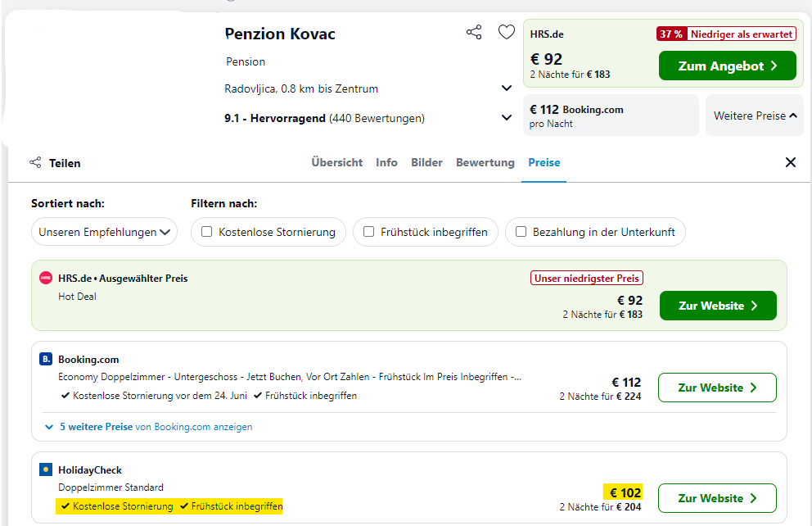Click the Booking.com logo icon

click(x=46, y=359)
